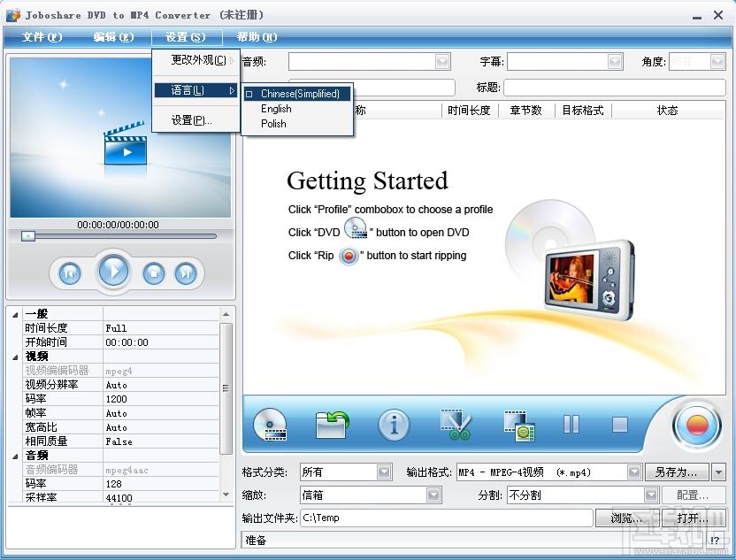The height and width of the screenshot is (560, 736).
Task: Expand the 音频 dropdown
Action: pyautogui.click(x=442, y=62)
